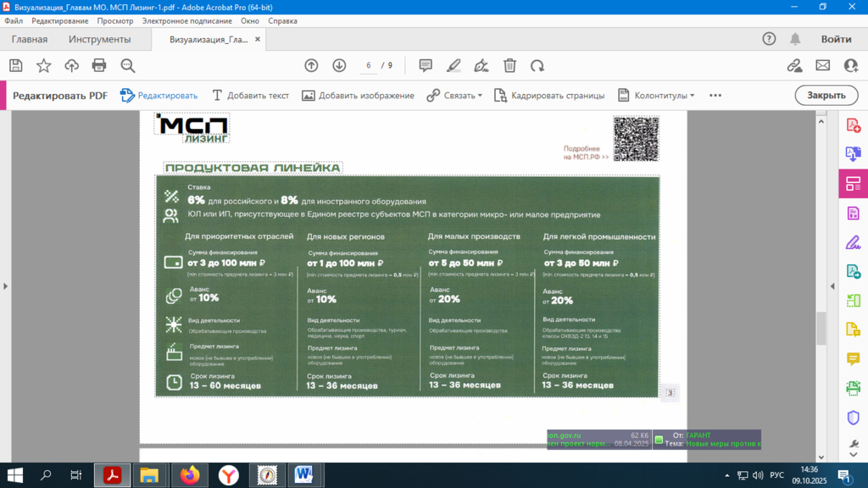
Task: Rotate page with the rotate icon
Action: click(537, 65)
